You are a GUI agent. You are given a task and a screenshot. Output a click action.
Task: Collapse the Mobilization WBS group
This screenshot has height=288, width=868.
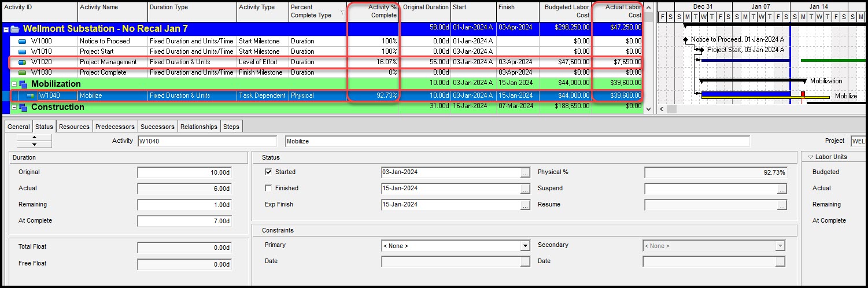point(14,84)
